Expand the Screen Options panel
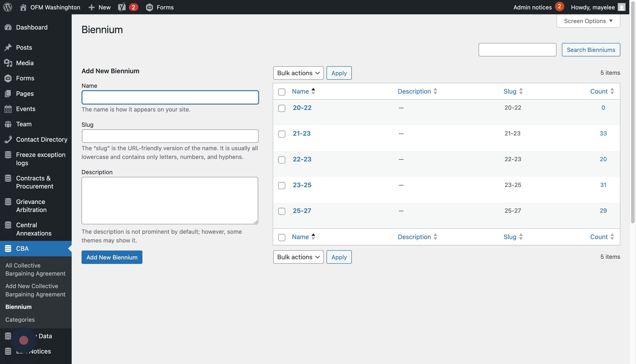Image resolution: width=636 pixels, height=364 pixels. click(x=588, y=21)
